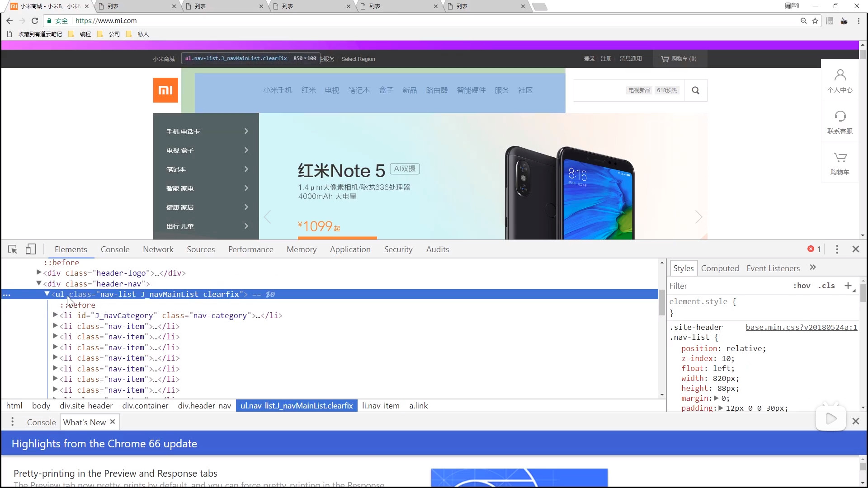Open the Computed styles tab

tap(720, 268)
